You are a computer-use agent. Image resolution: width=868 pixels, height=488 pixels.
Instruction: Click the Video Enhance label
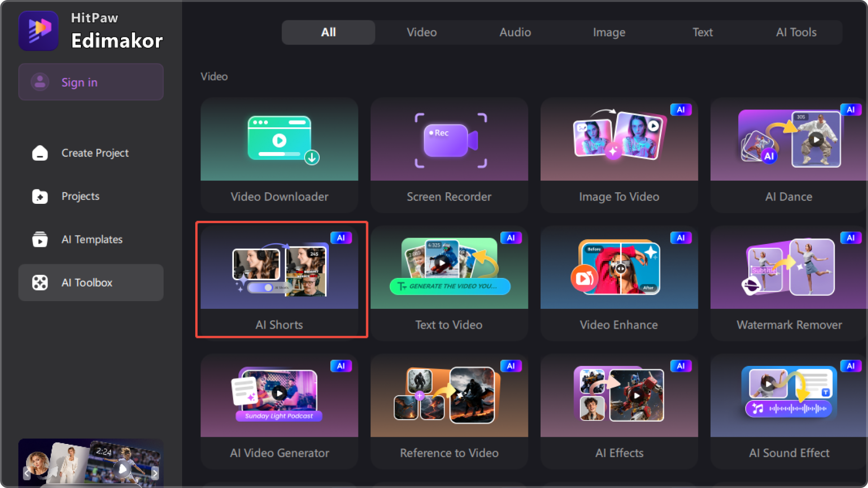(619, 325)
